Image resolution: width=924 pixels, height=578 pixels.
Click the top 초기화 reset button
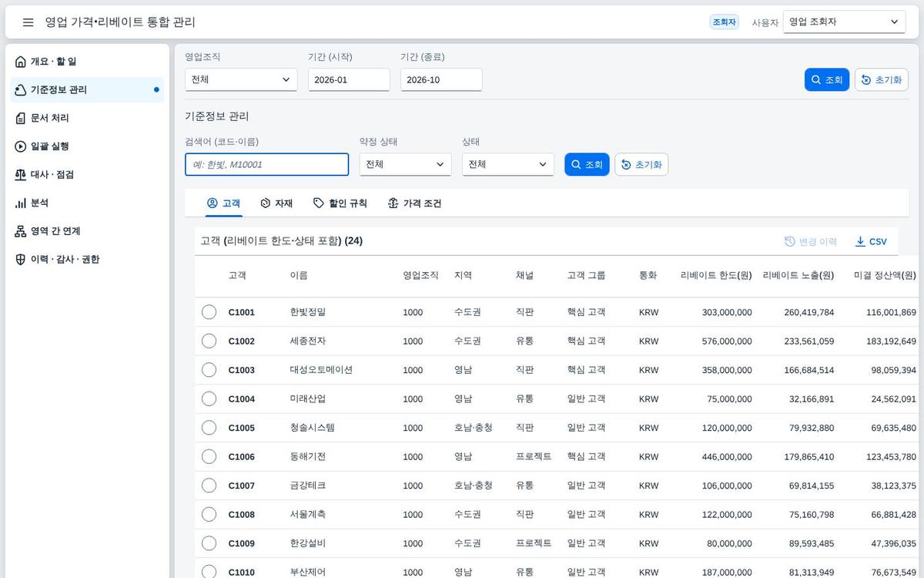pos(882,80)
